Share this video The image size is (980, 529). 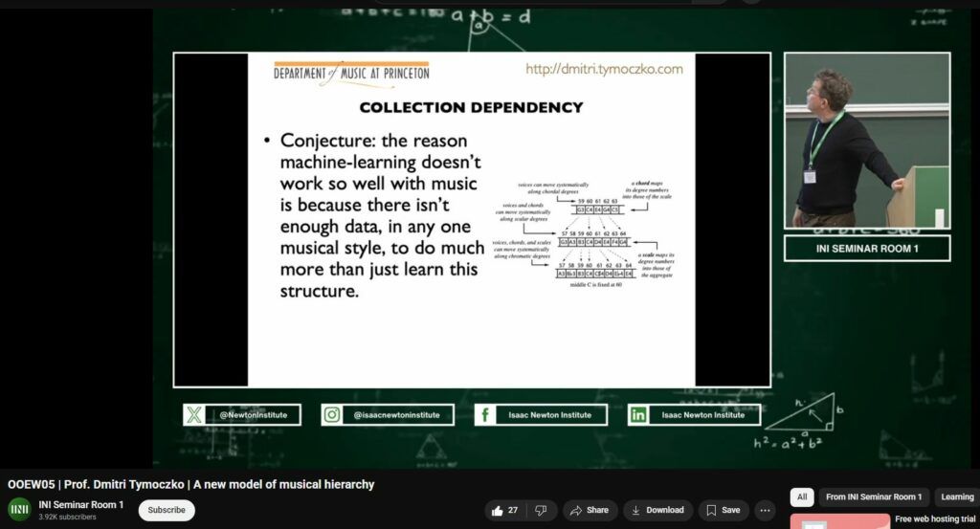click(590, 510)
